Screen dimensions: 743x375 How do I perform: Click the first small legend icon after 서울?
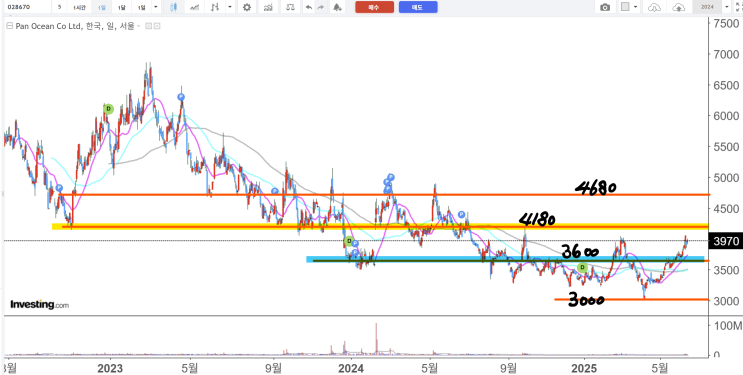[148, 27]
